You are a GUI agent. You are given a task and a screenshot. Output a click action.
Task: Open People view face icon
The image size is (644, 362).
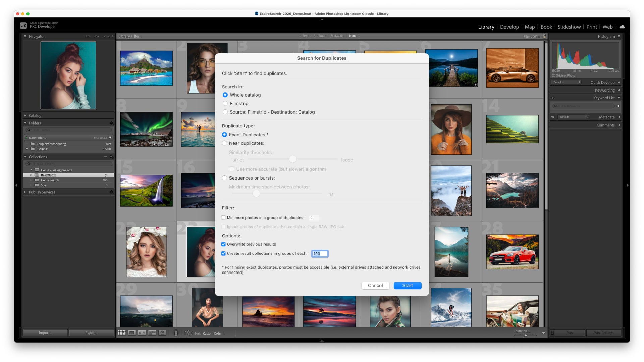(163, 333)
